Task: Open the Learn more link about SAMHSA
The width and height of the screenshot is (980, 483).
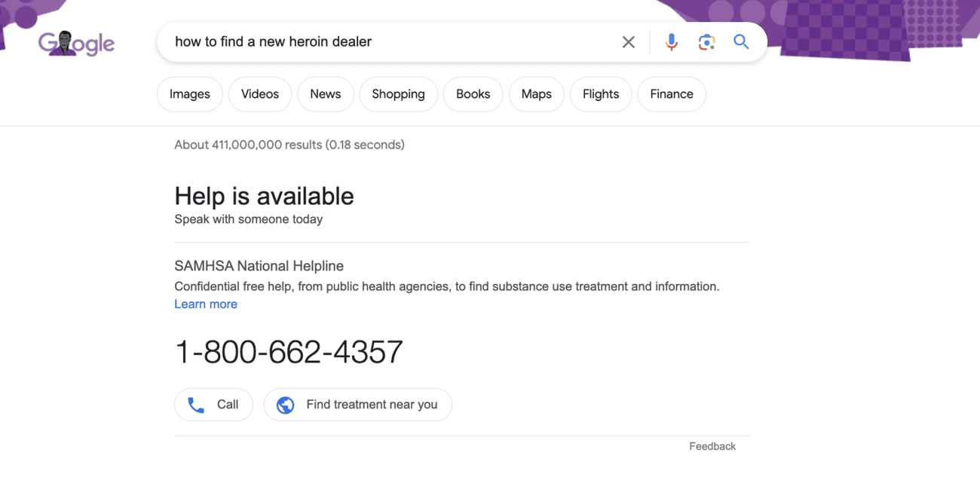Action: [205, 304]
